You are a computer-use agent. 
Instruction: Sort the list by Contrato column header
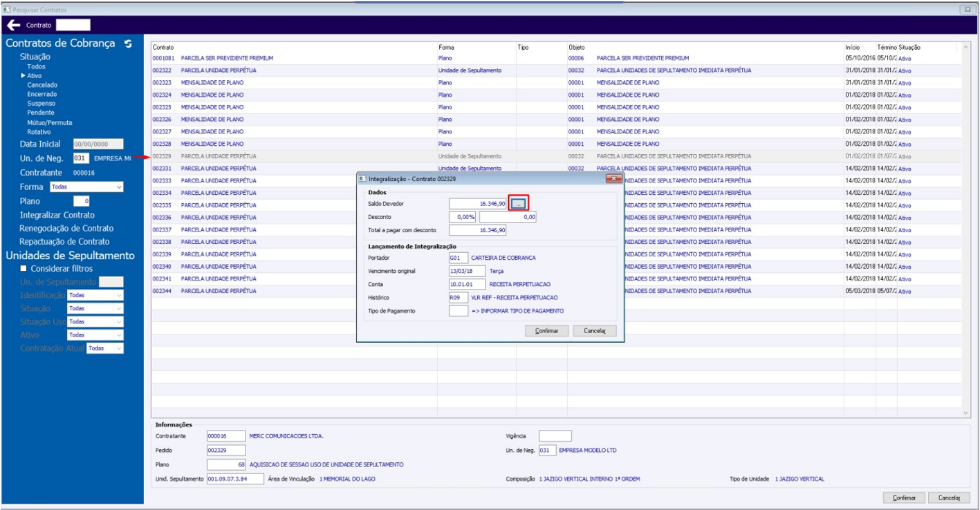[x=163, y=47]
